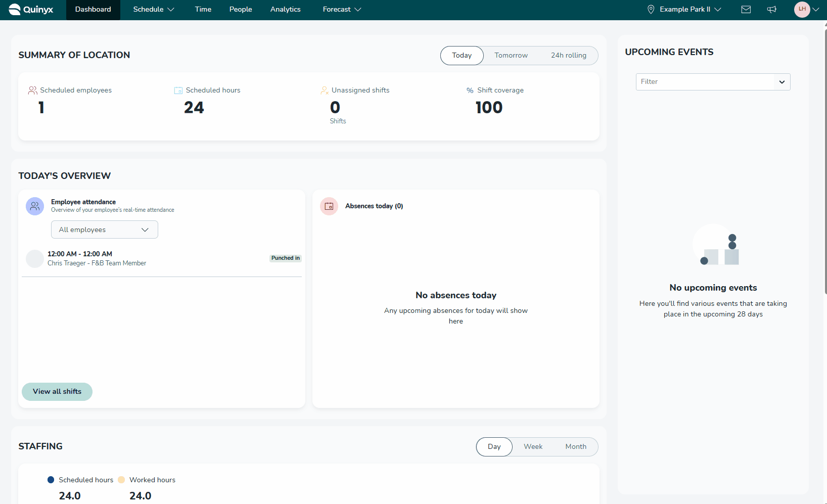Click the page's vertical scrollbar
The width and height of the screenshot is (827, 504).
(x=825, y=162)
